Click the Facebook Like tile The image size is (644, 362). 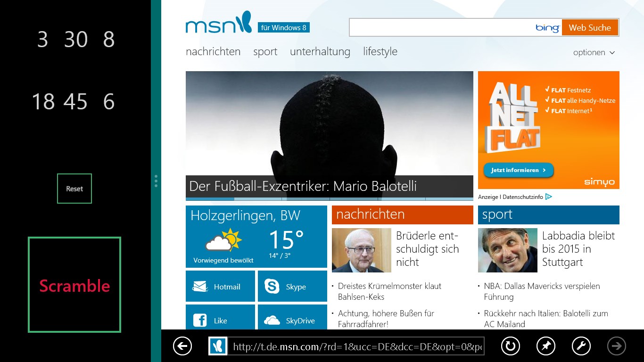tap(220, 317)
